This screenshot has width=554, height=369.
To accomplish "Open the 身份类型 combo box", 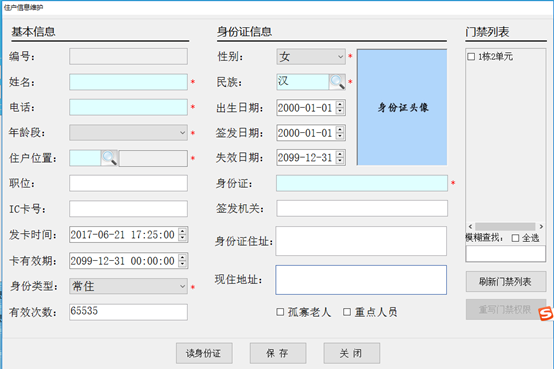I will 128,286.
